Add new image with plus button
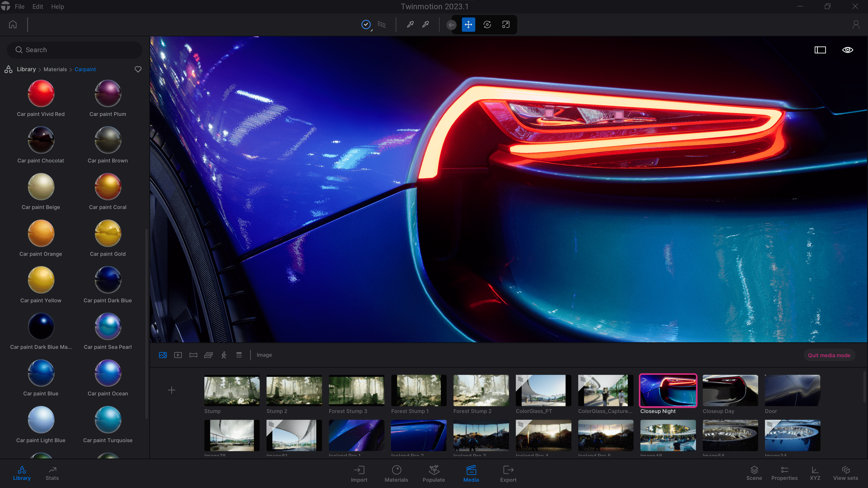 (172, 390)
